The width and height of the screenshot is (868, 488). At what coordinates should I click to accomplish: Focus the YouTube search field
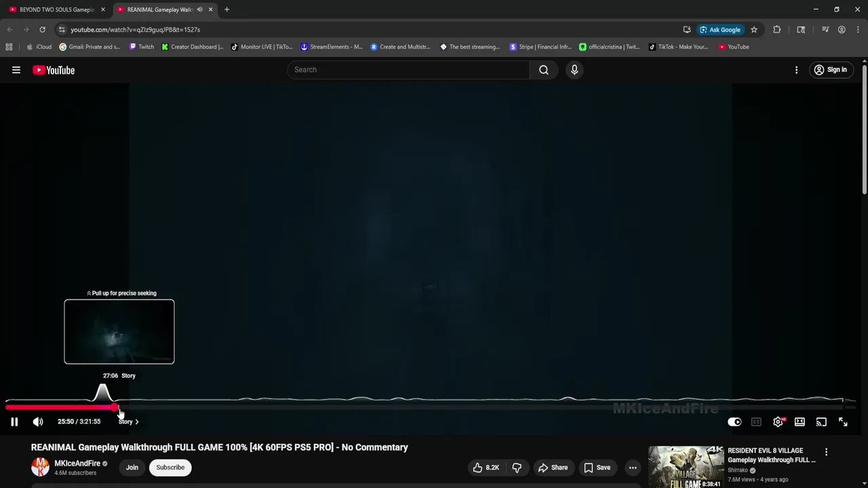coord(408,70)
